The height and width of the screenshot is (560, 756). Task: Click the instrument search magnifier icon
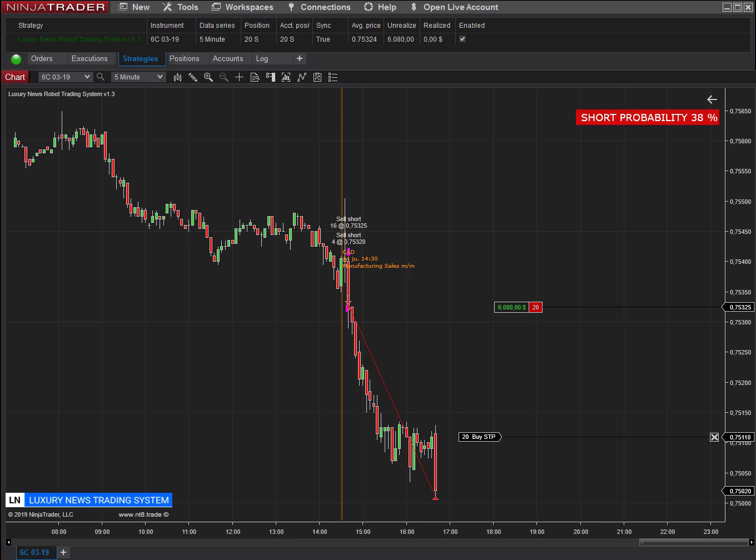coord(101,77)
